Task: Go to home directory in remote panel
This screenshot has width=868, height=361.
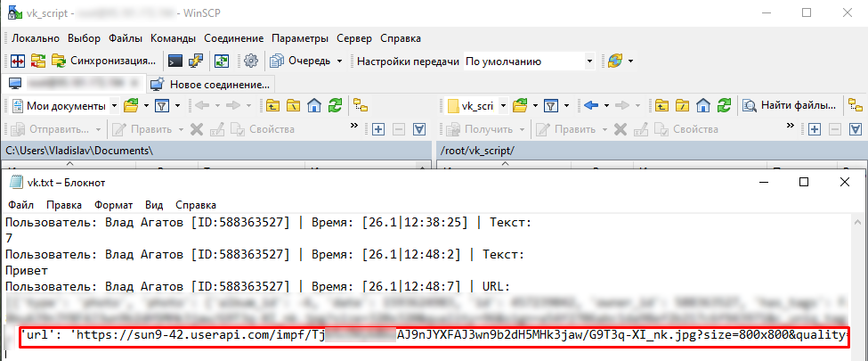Action: tap(703, 105)
